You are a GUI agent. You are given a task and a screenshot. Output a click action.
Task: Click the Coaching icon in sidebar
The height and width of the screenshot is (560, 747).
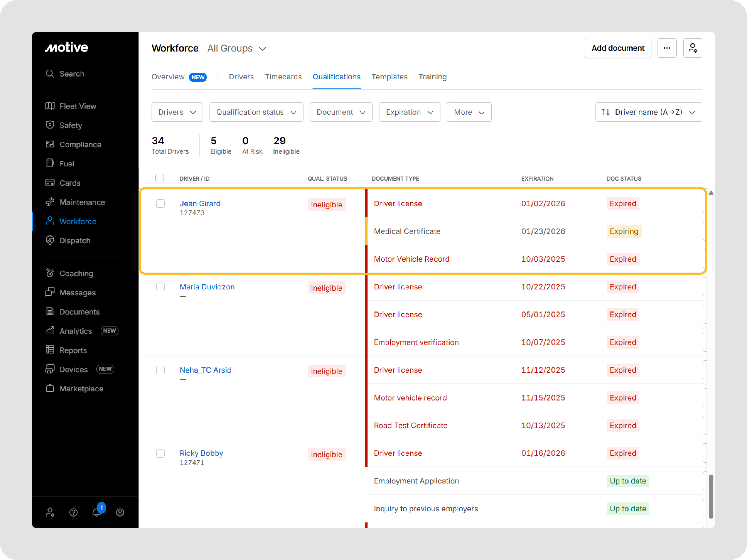[x=50, y=273]
